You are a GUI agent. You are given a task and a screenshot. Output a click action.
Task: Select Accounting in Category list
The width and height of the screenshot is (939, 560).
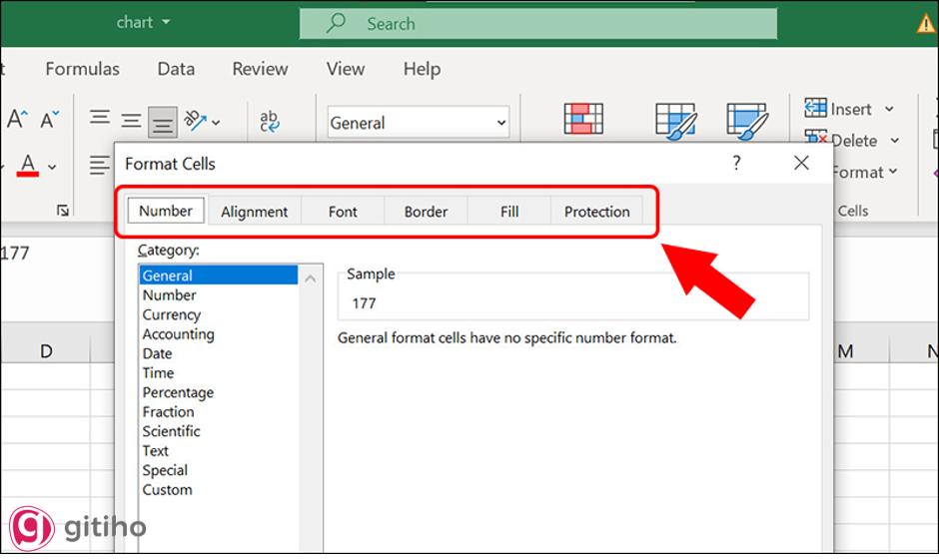[x=219, y=333]
